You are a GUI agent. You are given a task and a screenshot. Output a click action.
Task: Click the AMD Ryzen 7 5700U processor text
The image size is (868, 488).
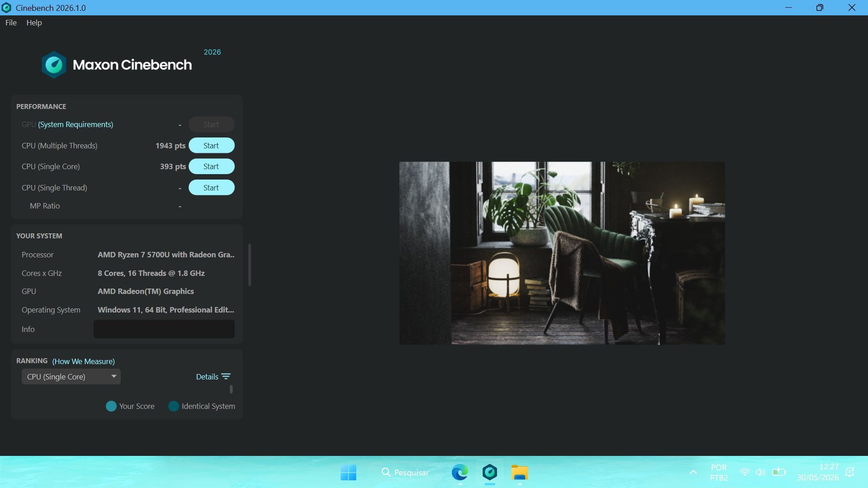pos(166,255)
